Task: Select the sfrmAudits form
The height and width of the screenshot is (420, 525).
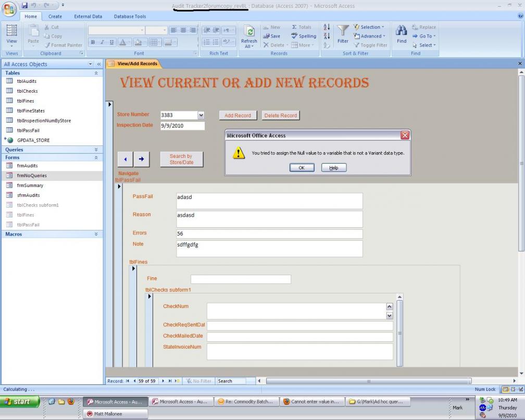Action: pos(52,195)
